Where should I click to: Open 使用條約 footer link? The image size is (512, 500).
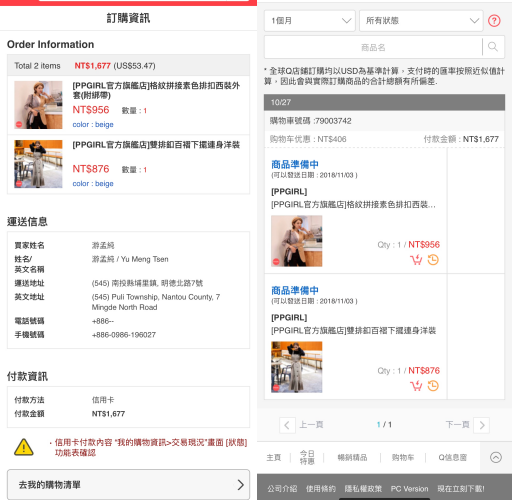(321, 489)
